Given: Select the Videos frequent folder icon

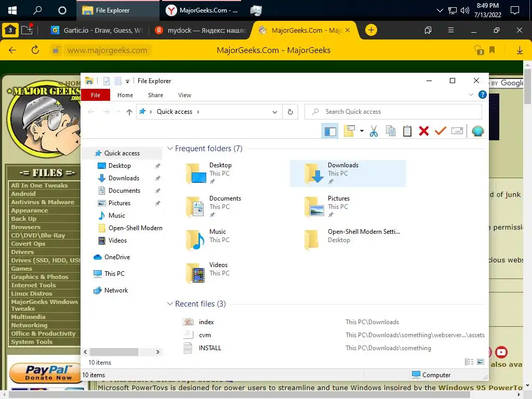Looking at the screenshot, I should click(196, 273).
